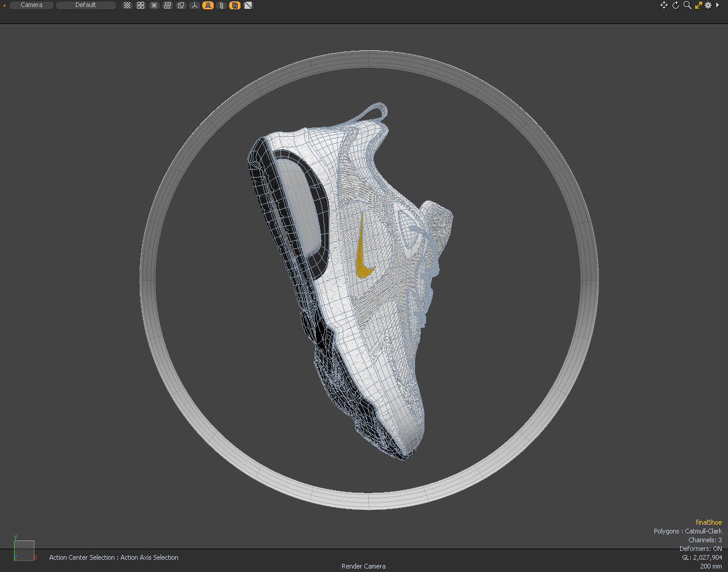Click the overlapping squares viewport icon
Screen dimensions: 728x572
pyautogui.click(x=181, y=5)
